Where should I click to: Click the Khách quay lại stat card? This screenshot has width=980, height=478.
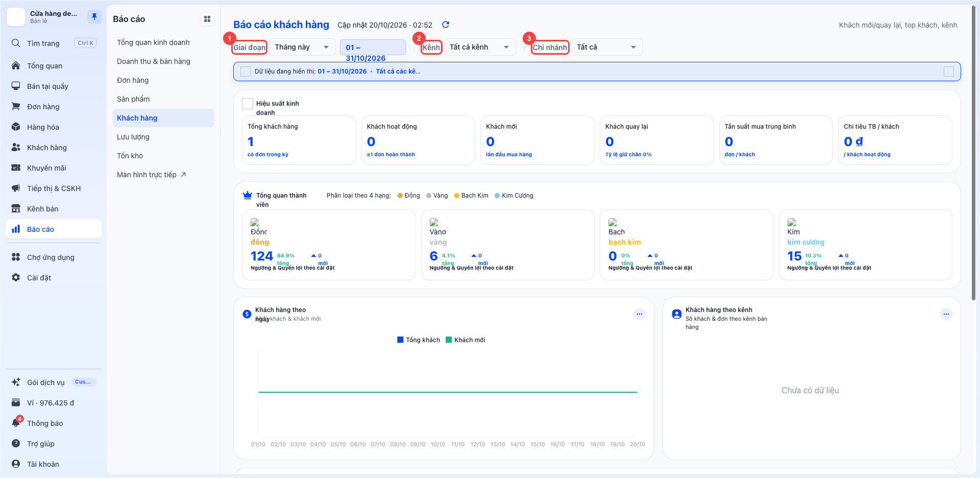point(656,140)
